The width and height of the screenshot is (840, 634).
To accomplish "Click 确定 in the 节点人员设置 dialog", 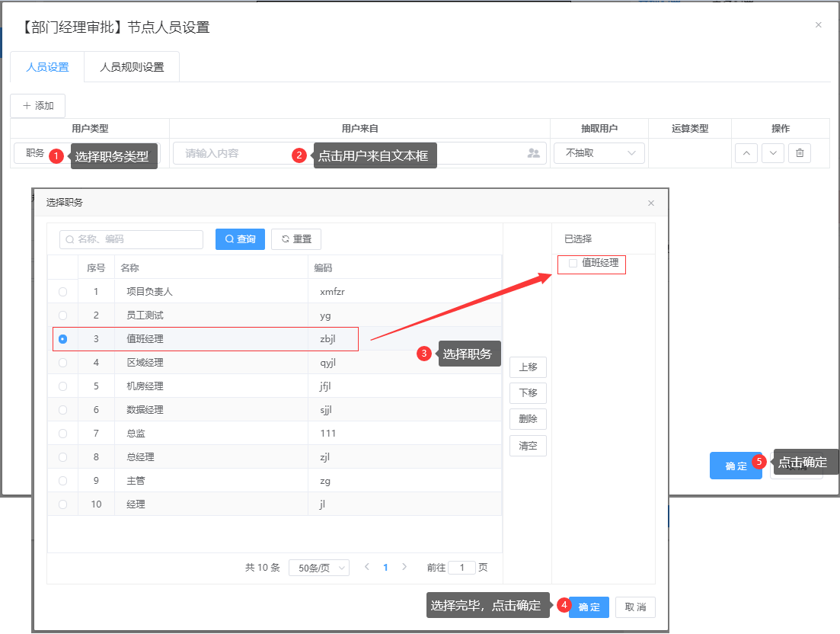I will (x=736, y=466).
